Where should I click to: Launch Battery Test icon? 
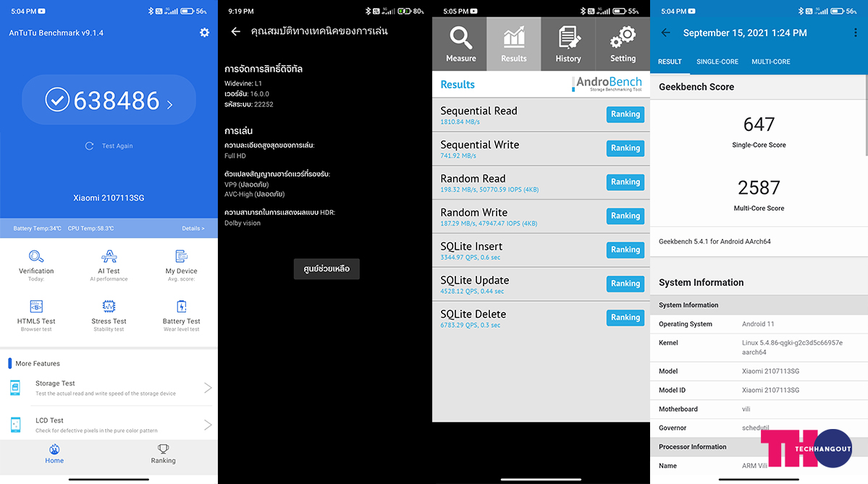tap(182, 306)
